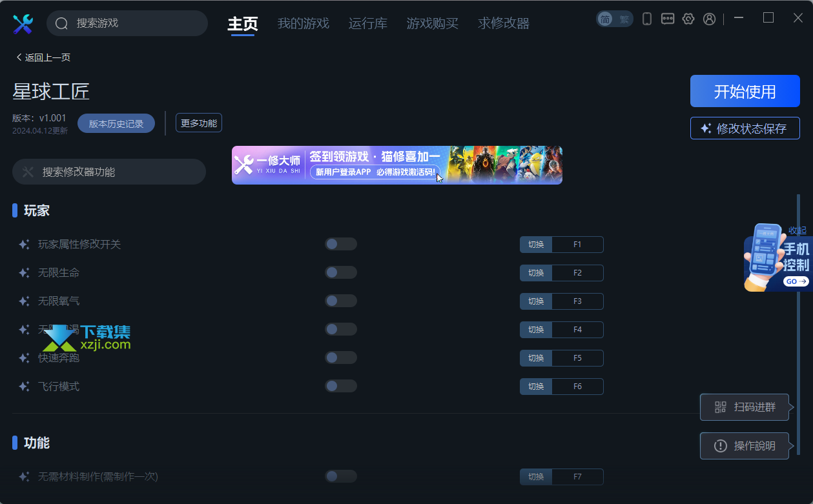Toggle 玩家属性修改开关 switch on
This screenshot has width=813, height=504.
341,244
